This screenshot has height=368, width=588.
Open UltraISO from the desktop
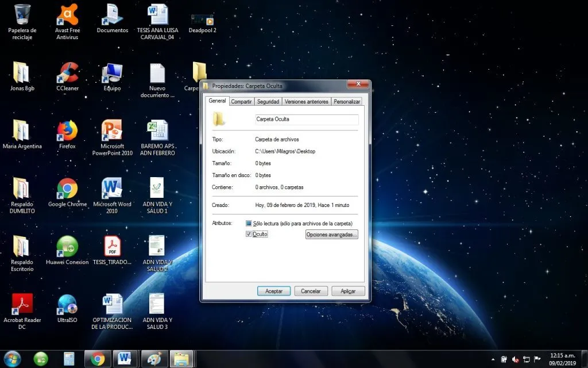[67, 304]
